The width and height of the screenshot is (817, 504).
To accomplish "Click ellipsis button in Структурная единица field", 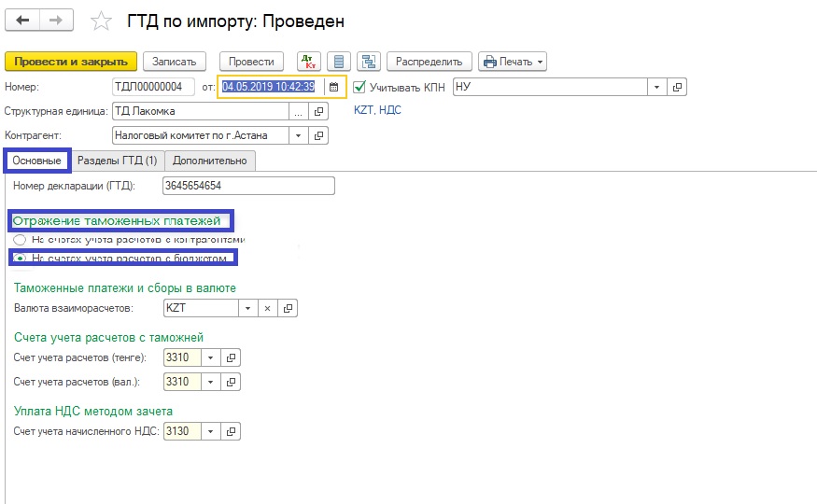I will click(299, 111).
